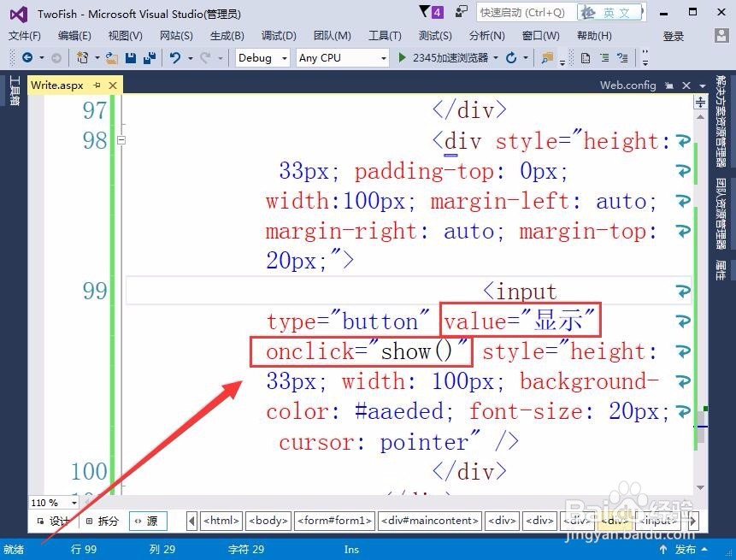Screen dimensions: 736x560
Task: Open the 网站(S) menu
Action: (x=176, y=36)
